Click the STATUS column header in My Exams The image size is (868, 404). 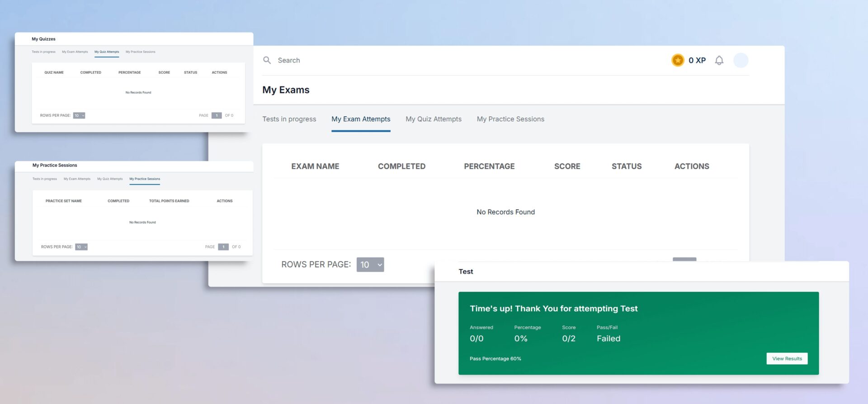[x=627, y=166]
